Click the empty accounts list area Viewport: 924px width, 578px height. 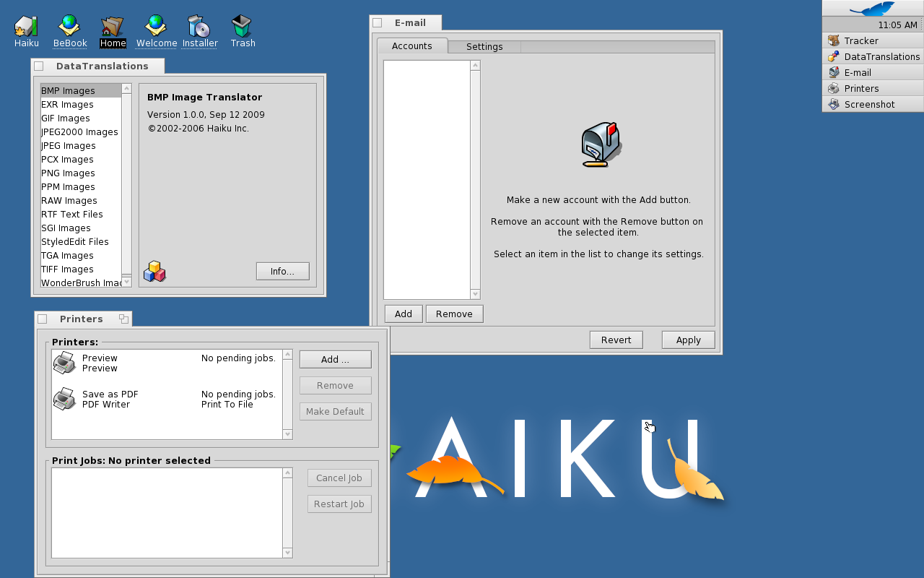(x=427, y=179)
